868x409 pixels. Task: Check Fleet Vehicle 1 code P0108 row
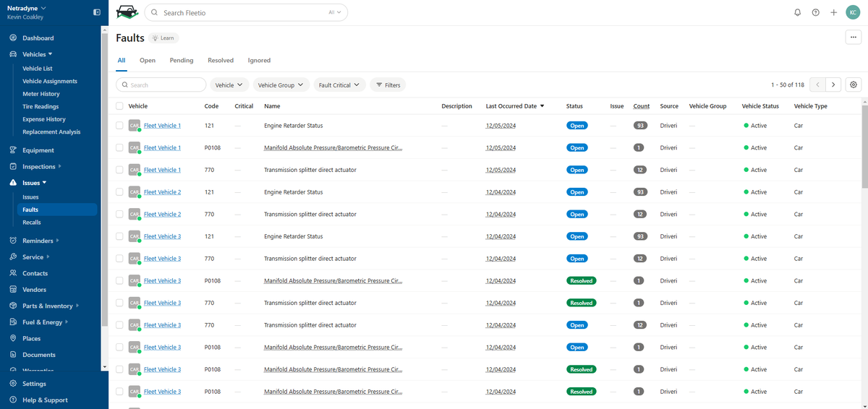tap(119, 147)
